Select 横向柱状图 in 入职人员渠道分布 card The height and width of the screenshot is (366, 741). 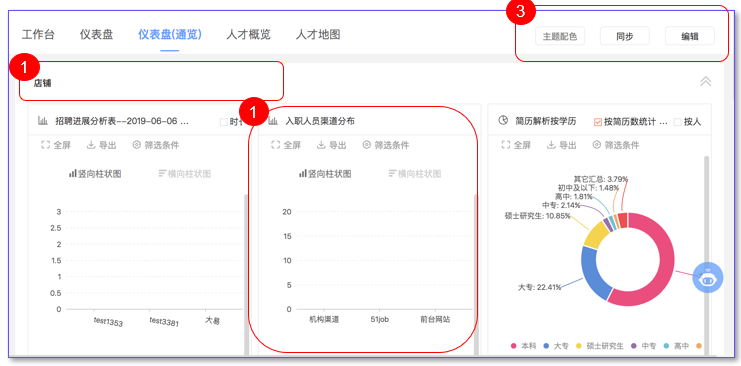(x=415, y=174)
